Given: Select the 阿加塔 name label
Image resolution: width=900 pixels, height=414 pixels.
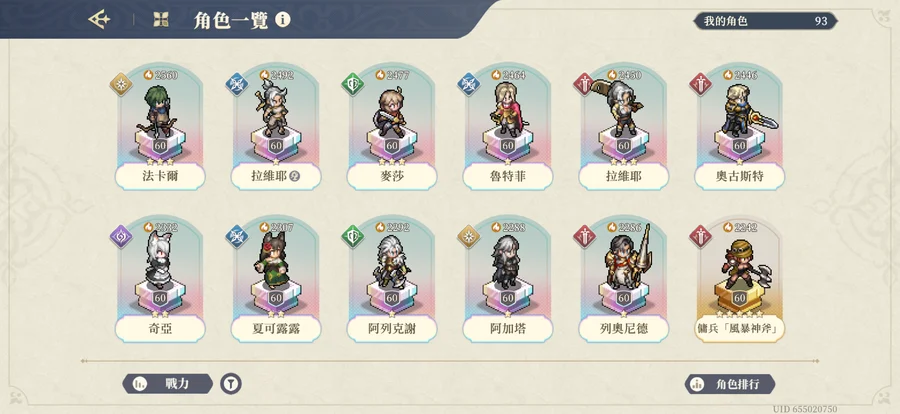Looking at the screenshot, I should [508, 329].
